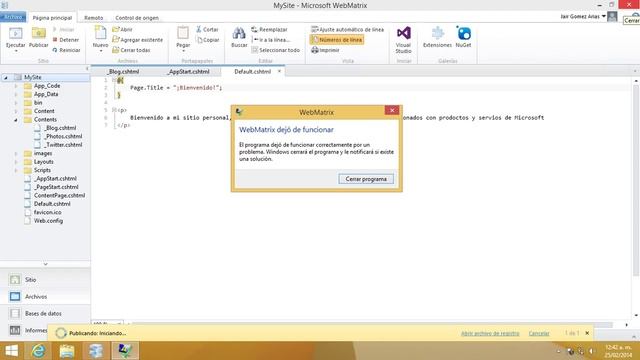Image resolution: width=640 pixels, height=360 pixels.
Task: Click Cancelar in the publishing bar
Action: pyautogui.click(x=539, y=333)
